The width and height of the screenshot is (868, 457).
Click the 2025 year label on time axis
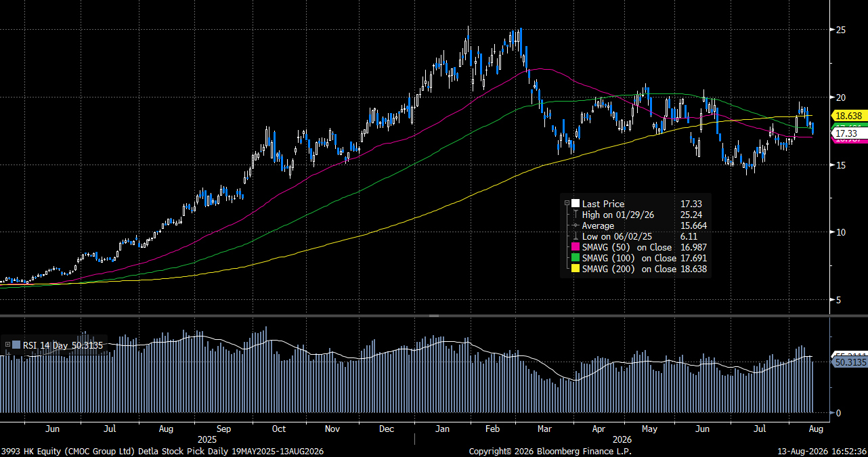point(207,439)
